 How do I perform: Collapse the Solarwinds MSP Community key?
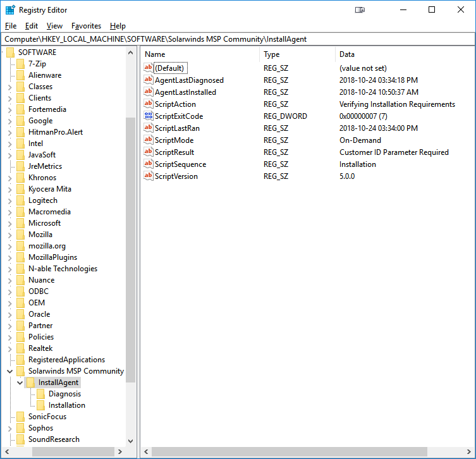click(9, 371)
